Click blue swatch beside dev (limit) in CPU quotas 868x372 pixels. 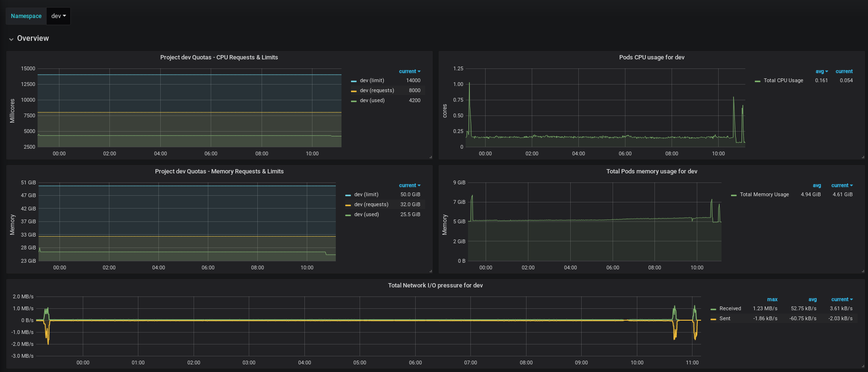click(354, 81)
